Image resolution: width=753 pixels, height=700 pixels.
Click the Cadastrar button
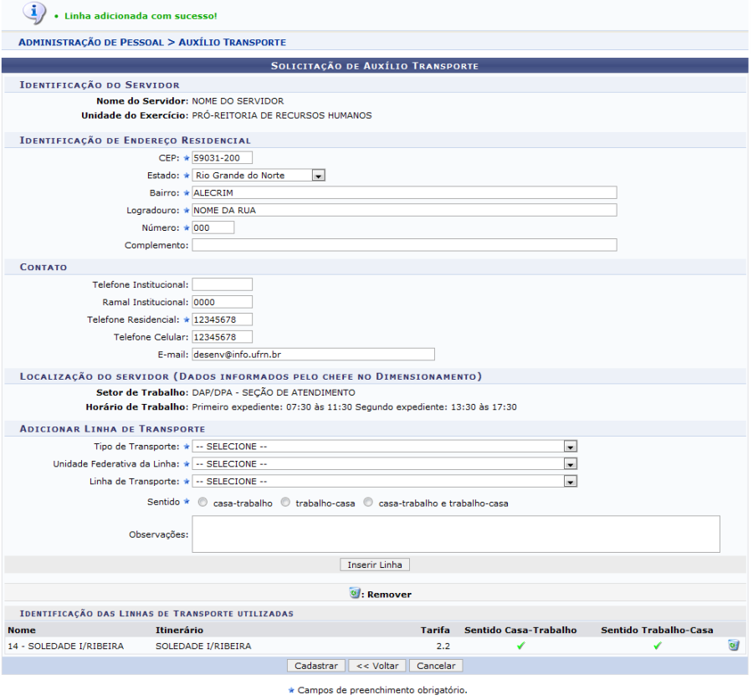(x=316, y=666)
